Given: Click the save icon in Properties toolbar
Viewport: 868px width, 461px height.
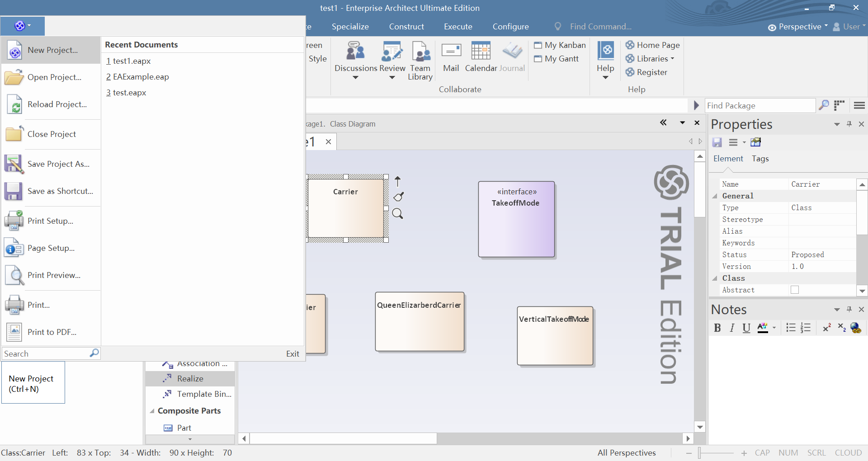Looking at the screenshot, I should [x=717, y=142].
